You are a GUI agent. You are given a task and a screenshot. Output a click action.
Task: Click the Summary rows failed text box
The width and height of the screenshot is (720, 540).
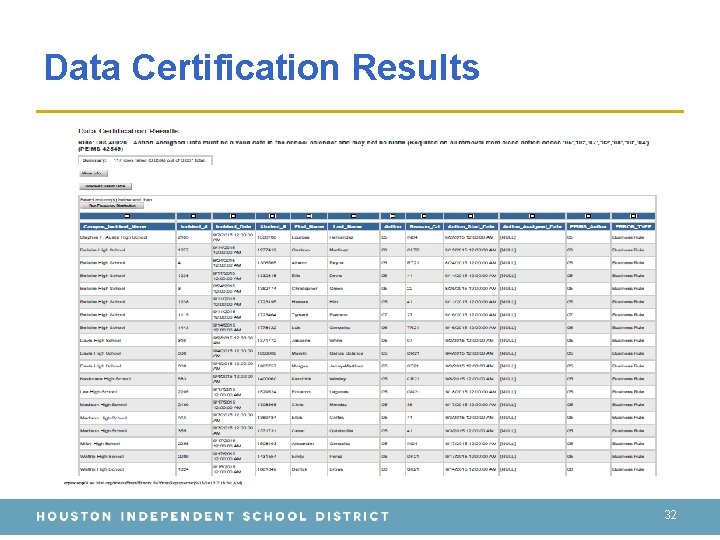[146, 160]
